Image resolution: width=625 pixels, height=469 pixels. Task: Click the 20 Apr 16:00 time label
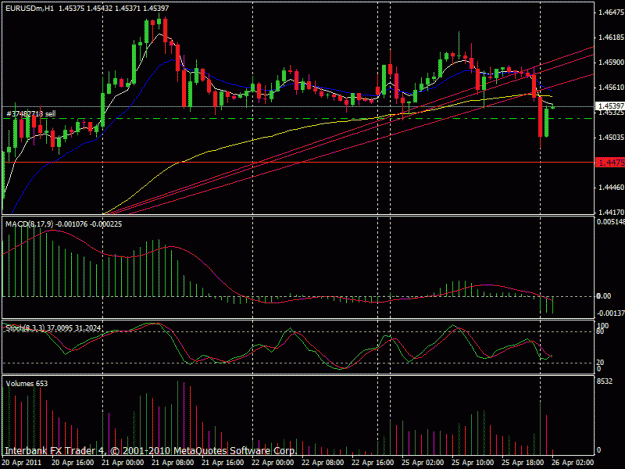(73, 463)
